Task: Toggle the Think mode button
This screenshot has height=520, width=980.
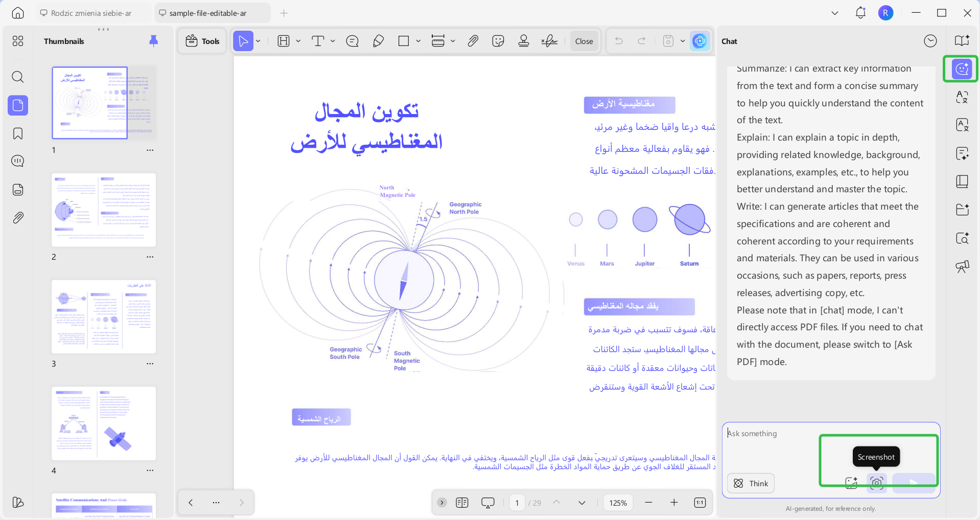Action: point(751,483)
